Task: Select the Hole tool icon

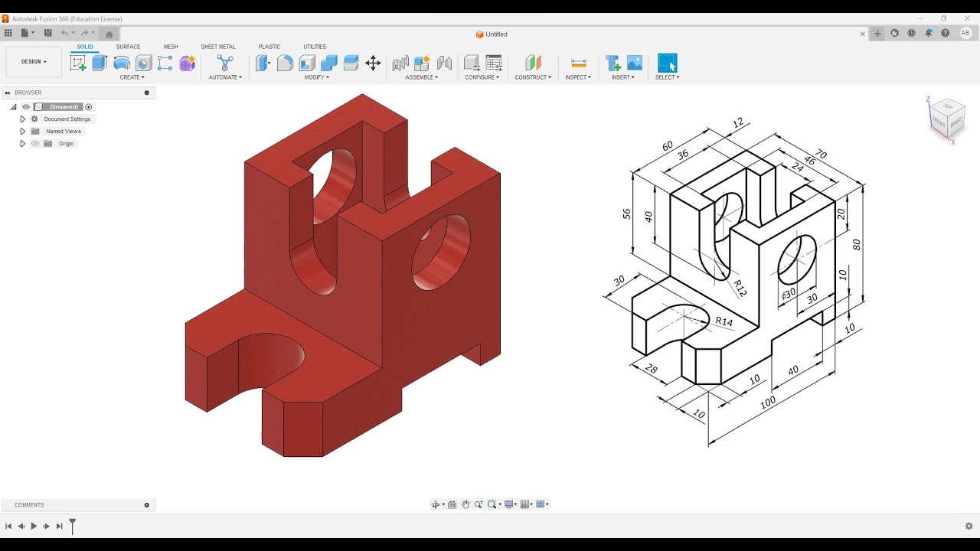Action: coord(143,63)
